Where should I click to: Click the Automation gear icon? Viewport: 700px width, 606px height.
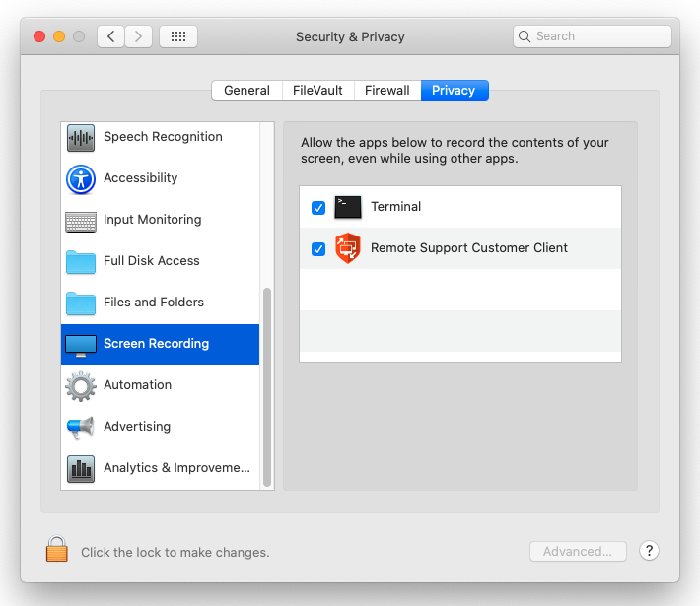click(x=81, y=386)
